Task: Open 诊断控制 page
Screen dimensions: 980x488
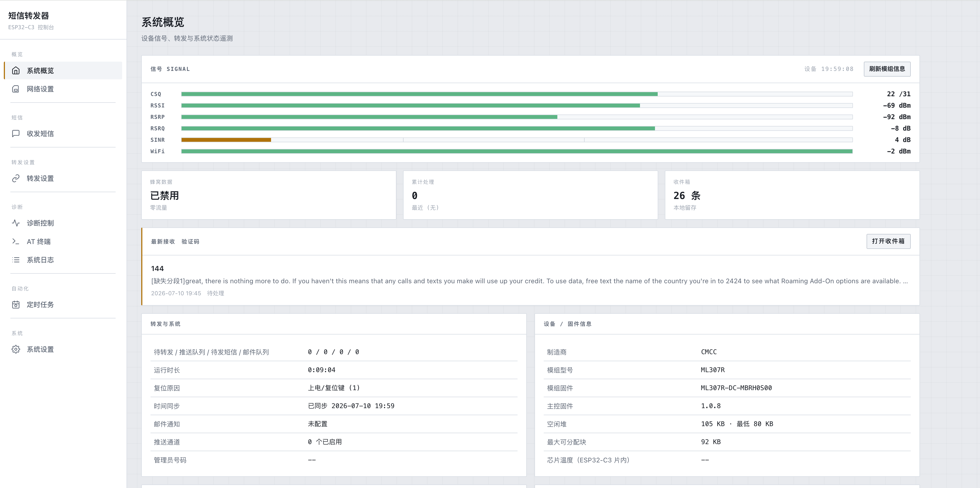Action: click(x=63, y=223)
